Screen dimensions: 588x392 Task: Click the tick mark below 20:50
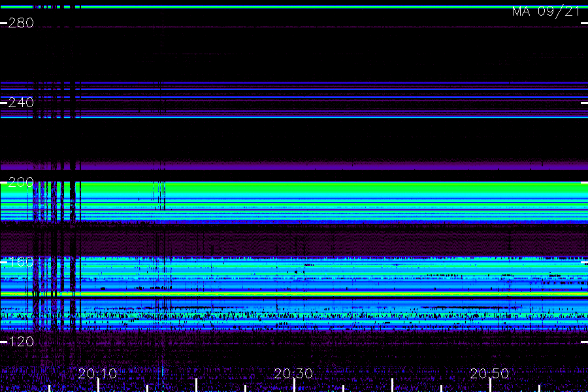click(x=490, y=385)
